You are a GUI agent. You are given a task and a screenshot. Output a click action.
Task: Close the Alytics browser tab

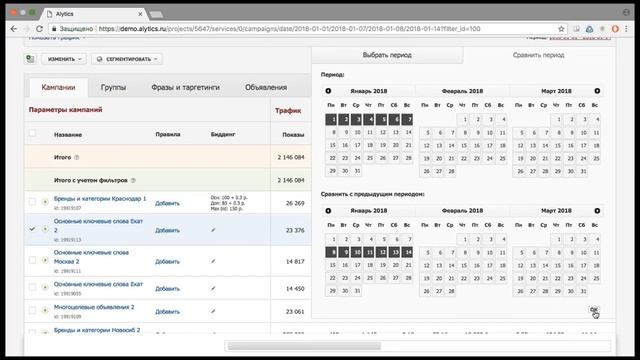(140, 14)
